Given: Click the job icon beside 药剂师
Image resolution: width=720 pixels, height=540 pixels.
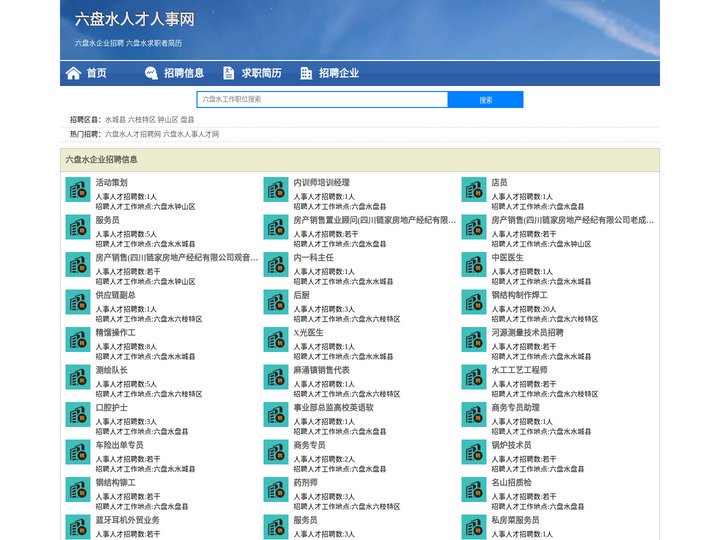Looking at the screenshot, I should coord(276,489).
